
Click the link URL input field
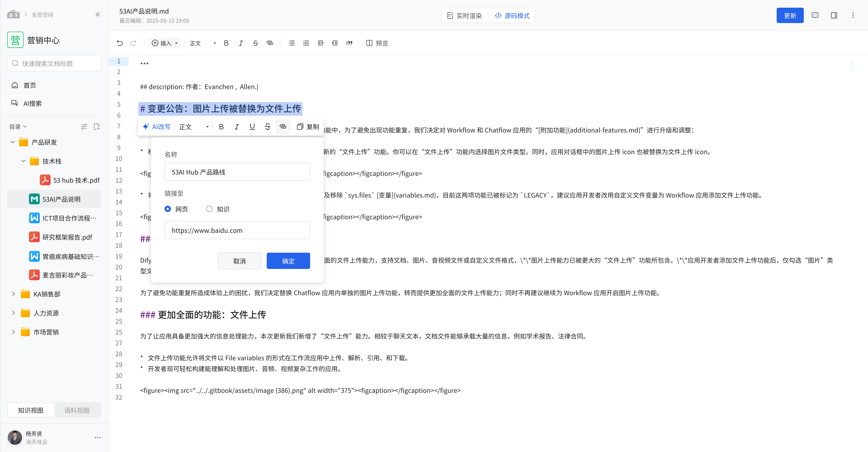point(237,230)
